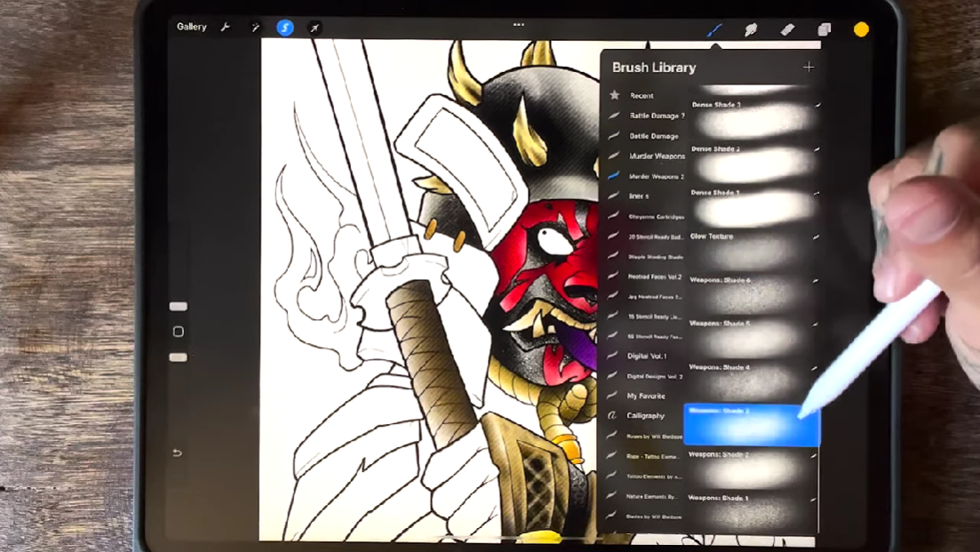Tap the Paint brush tool icon

point(714,29)
